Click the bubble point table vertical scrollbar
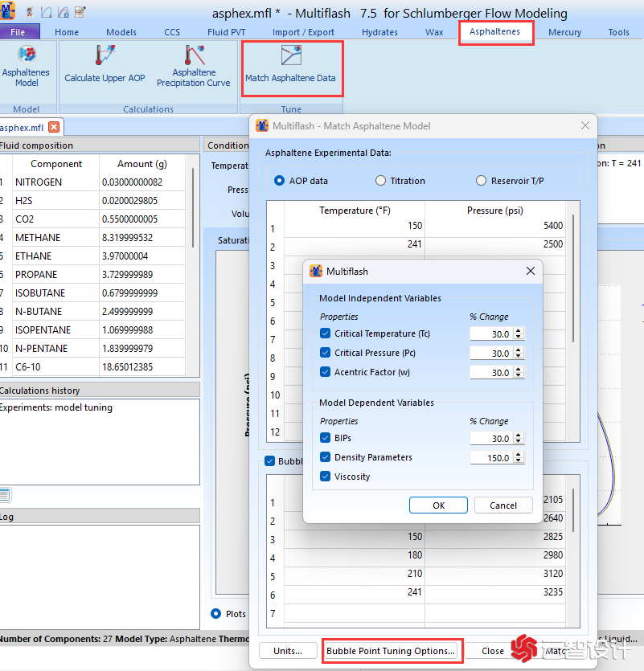 tap(573, 510)
